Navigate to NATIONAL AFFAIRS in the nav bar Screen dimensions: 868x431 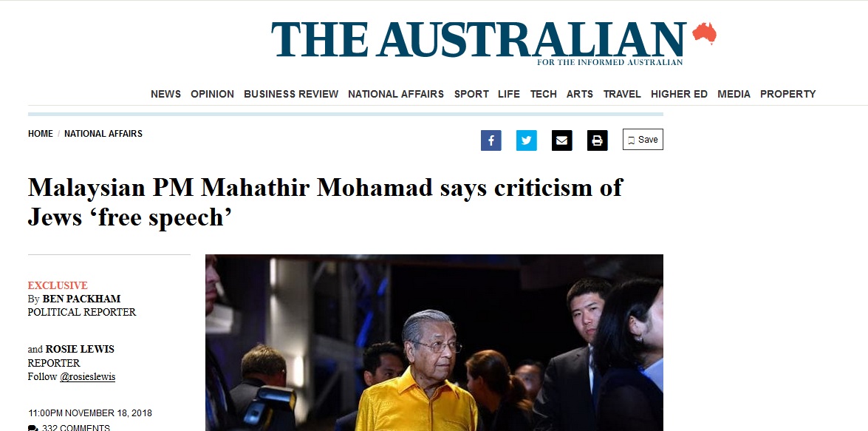tap(396, 94)
